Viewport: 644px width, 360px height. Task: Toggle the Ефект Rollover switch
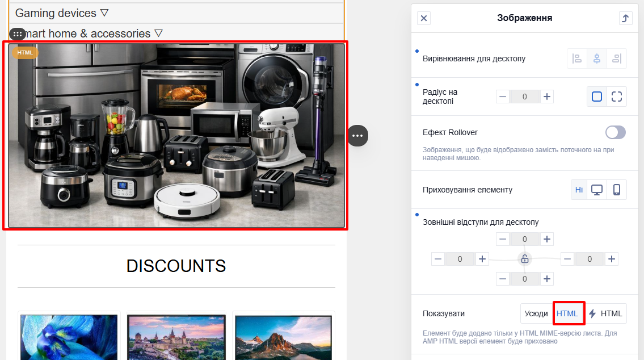(x=615, y=132)
